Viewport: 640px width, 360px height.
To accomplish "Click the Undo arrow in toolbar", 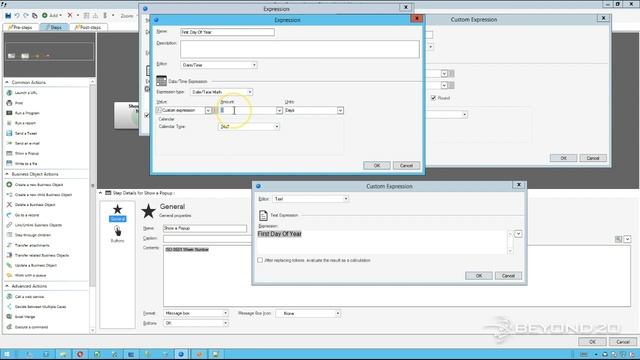I will click(17, 16).
